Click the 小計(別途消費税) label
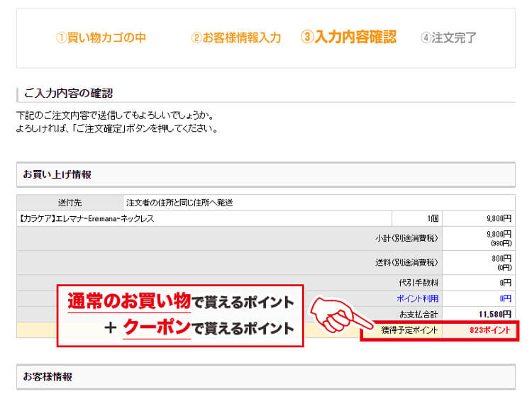This screenshot has width=532, height=394. (x=406, y=238)
